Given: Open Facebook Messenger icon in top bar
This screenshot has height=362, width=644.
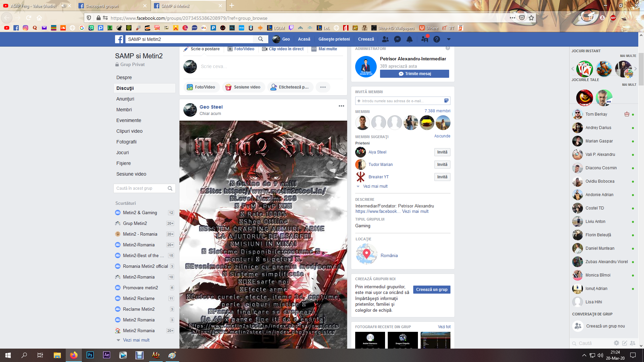Looking at the screenshot, I should pyautogui.click(x=397, y=39).
